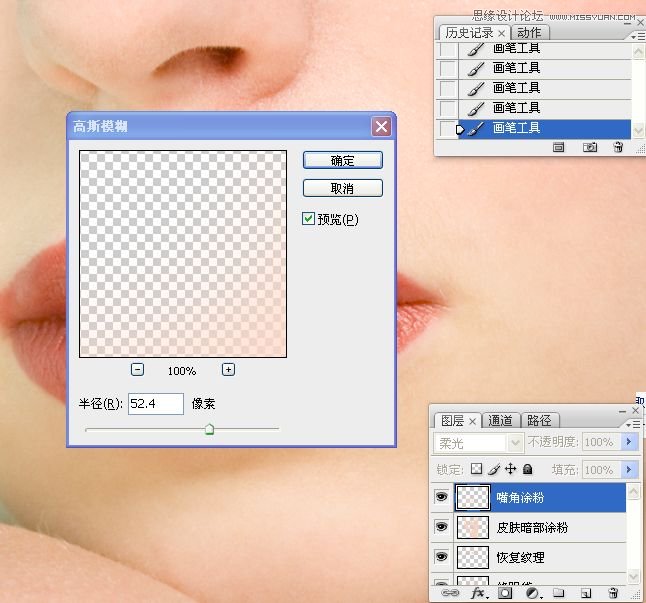The image size is (646, 603).
Task: Open the 不透明度 opacity slider arrow
Action: pos(629,442)
